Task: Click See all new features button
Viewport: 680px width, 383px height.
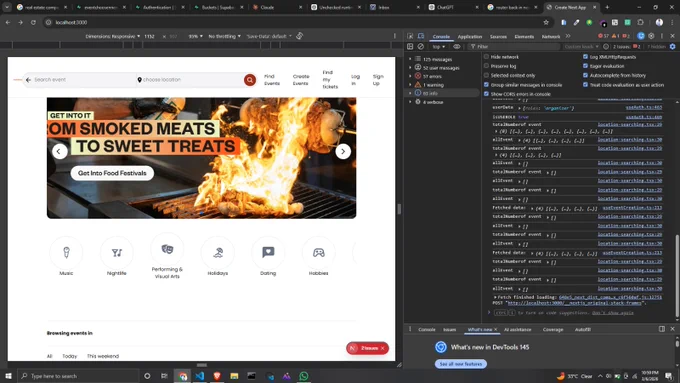Action: point(461,364)
